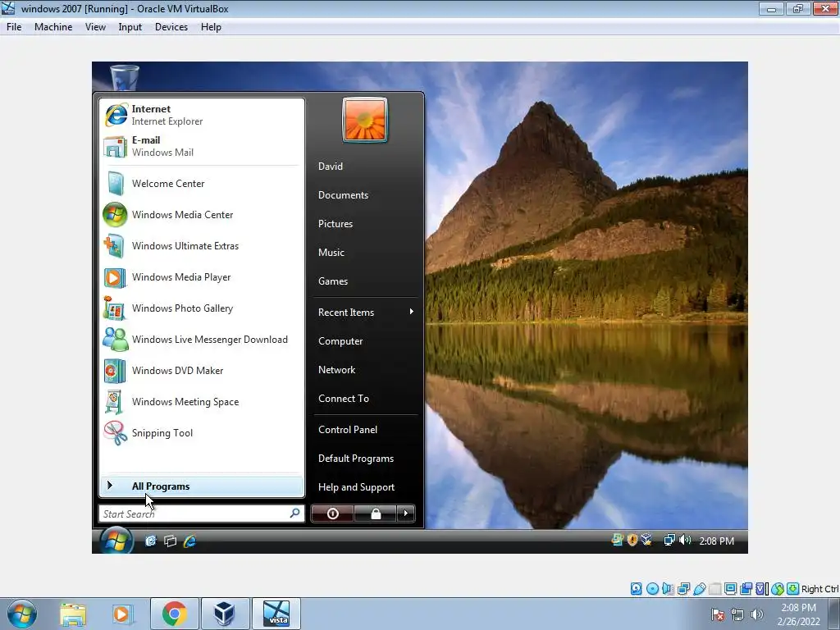Click VirtualBox recording status icon
The width and height of the screenshot is (840, 630).
tap(746, 589)
